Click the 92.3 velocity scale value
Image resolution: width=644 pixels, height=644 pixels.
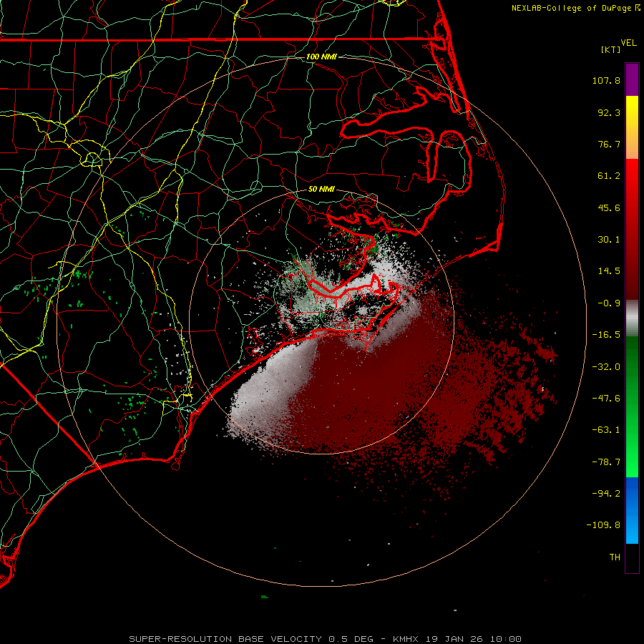(x=609, y=112)
